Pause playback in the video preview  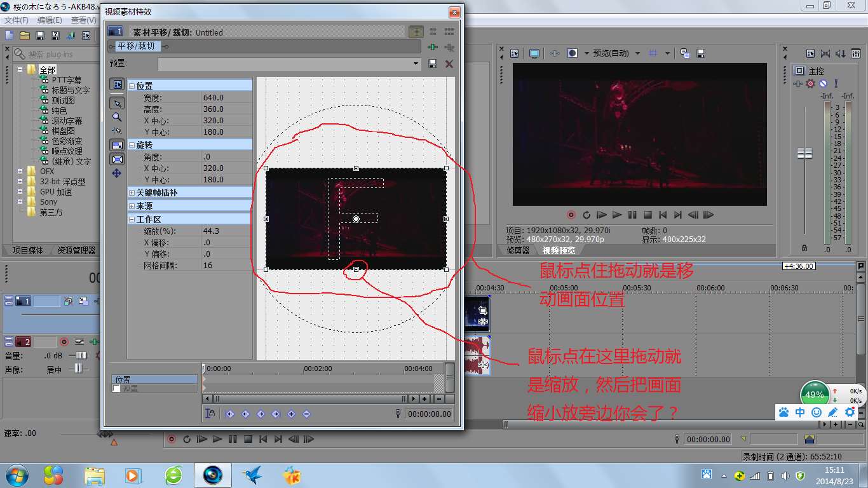pos(632,215)
